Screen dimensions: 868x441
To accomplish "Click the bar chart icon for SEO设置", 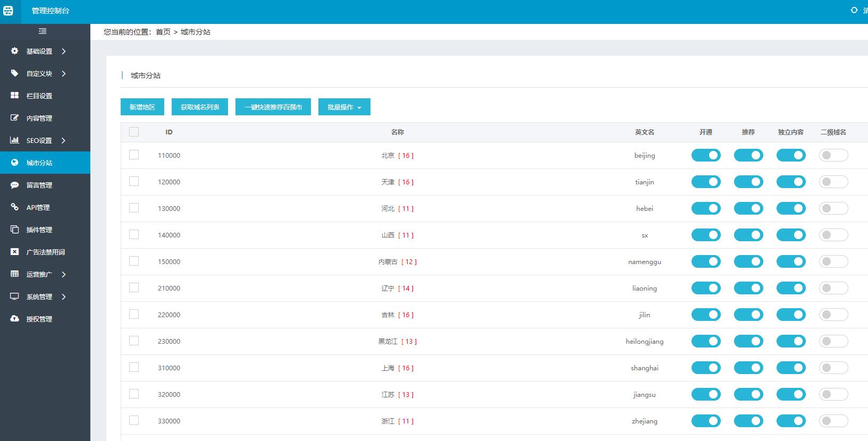I will point(15,140).
